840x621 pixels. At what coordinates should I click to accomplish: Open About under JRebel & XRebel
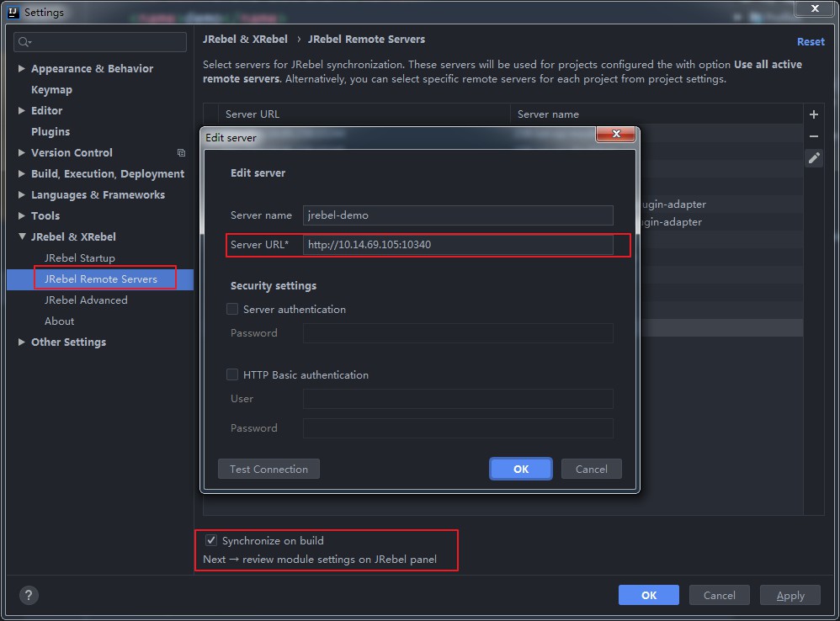(x=59, y=321)
